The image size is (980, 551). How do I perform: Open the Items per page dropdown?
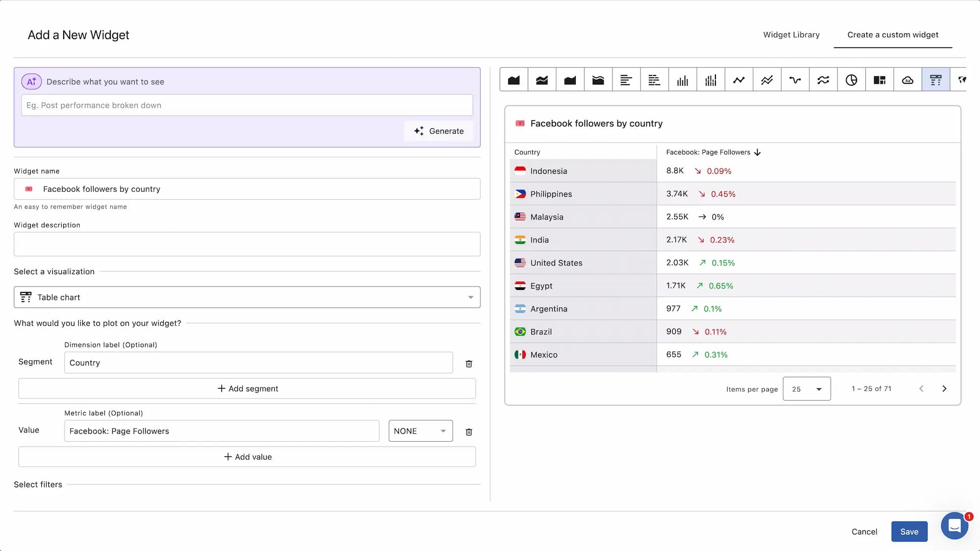[807, 388]
